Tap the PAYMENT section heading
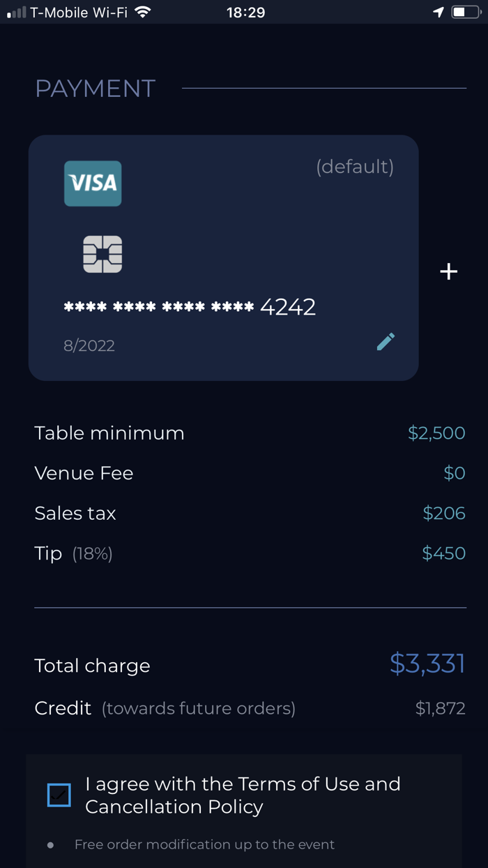 (x=96, y=89)
